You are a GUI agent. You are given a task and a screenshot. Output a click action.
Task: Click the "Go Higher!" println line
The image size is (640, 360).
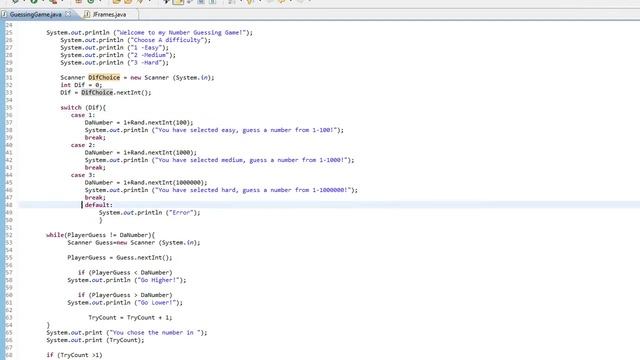(x=127, y=280)
